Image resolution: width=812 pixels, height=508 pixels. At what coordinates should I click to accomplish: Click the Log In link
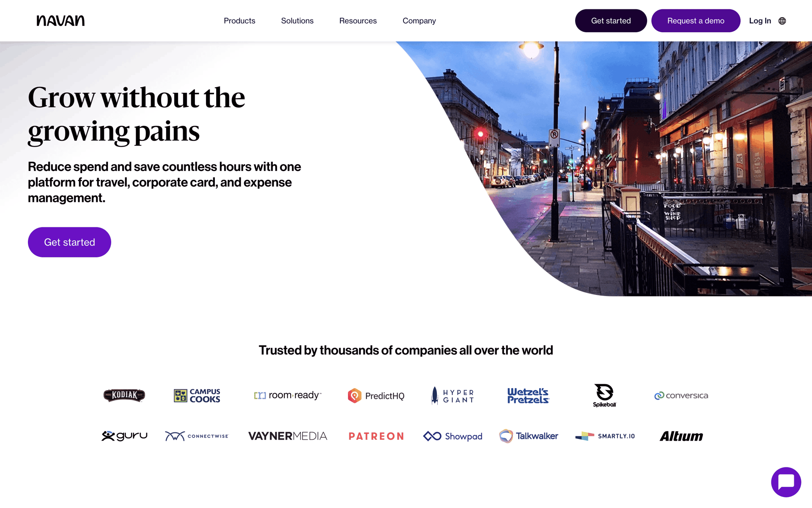760,21
